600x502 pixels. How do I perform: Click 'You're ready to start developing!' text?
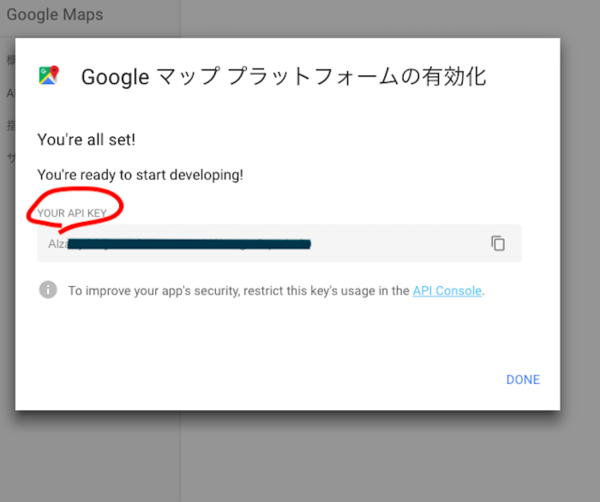tap(140, 175)
